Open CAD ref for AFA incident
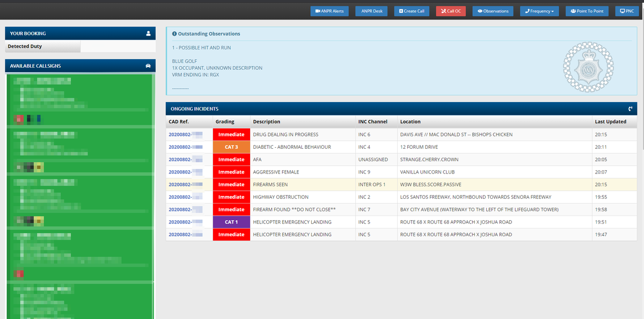Viewport: 644px width, 319px height. click(185, 160)
